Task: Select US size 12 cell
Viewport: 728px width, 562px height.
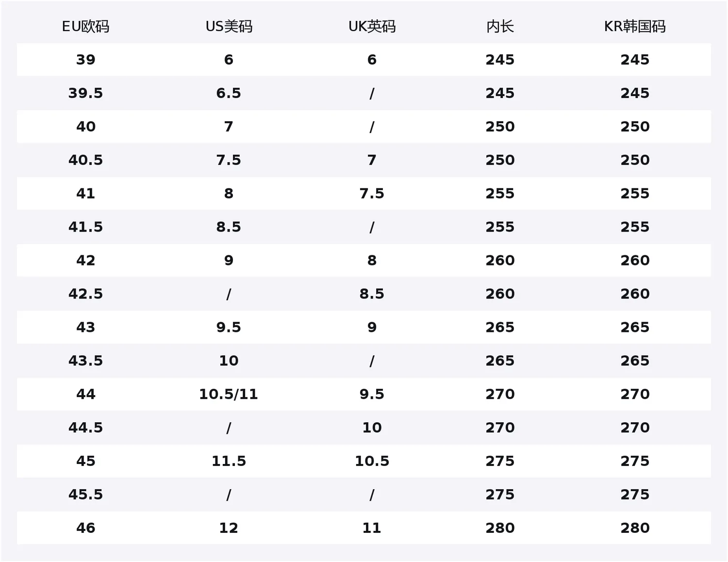Action: point(229,528)
